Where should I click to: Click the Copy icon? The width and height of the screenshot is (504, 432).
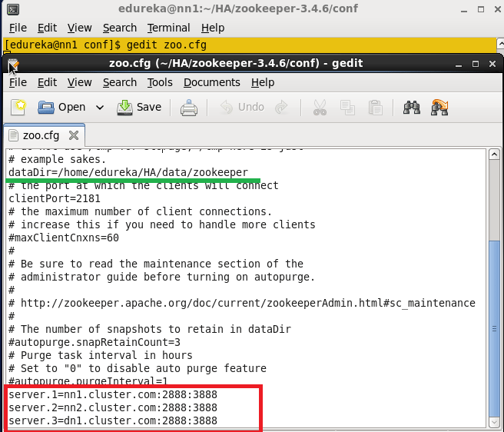click(x=348, y=107)
